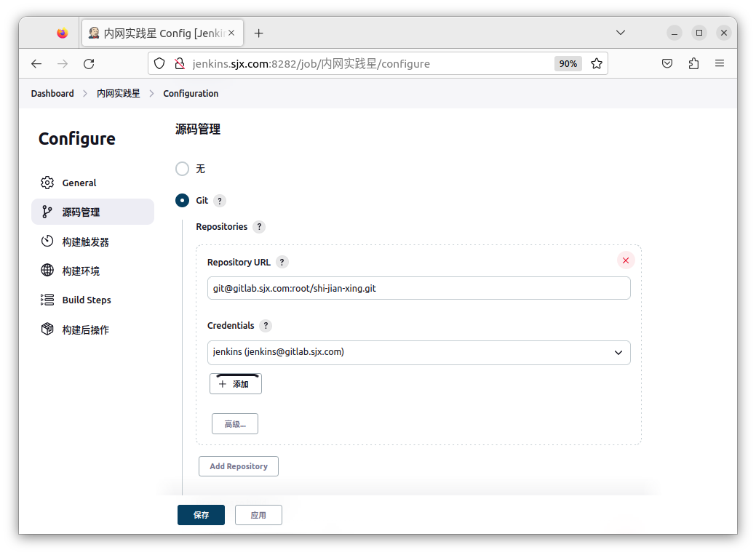Viewport: 756px width, 555px height.
Task: Click the Add Repository button
Action: pyautogui.click(x=238, y=466)
